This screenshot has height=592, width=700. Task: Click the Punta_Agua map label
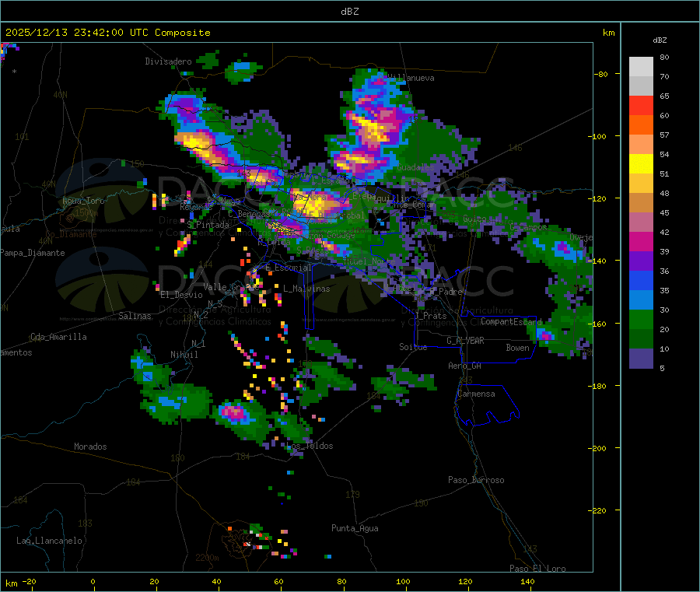click(x=355, y=529)
